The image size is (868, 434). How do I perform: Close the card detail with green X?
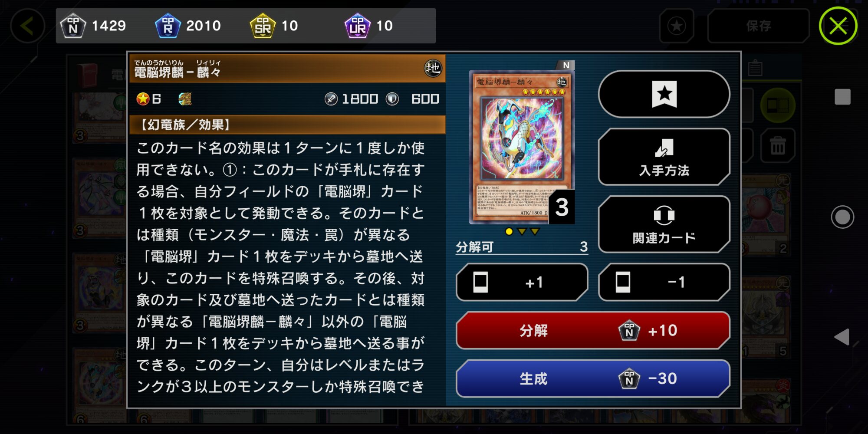click(838, 26)
